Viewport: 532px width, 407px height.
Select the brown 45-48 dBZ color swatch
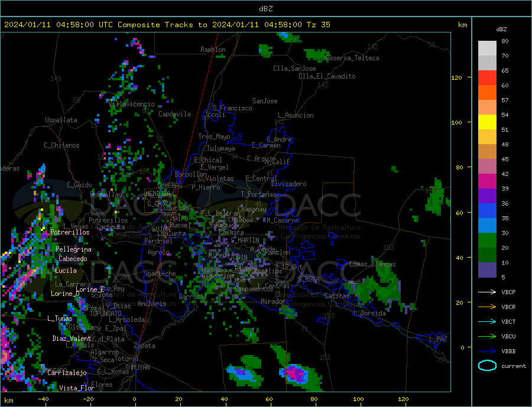(487, 152)
